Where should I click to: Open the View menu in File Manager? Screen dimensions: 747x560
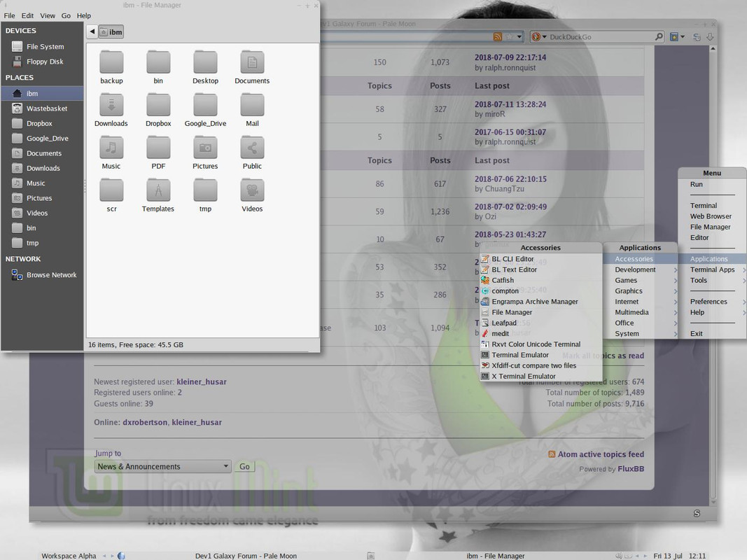point(48,15)
